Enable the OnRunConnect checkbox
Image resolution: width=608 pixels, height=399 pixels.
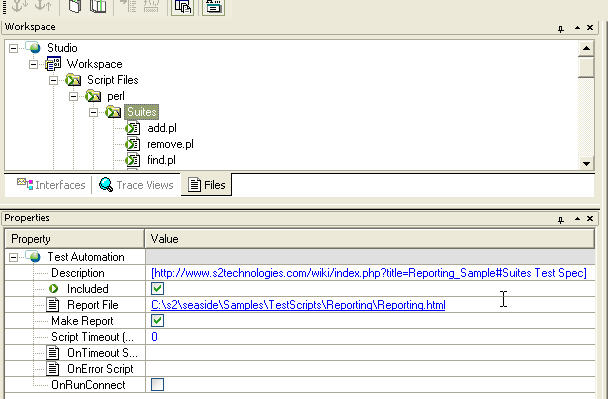(x=157, y=385)
